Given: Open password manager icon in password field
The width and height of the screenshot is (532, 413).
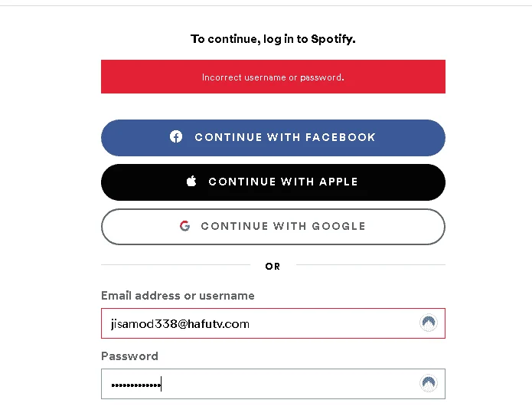Looking at the screenshot, I should pyautogui.click(x=428, y=383).
